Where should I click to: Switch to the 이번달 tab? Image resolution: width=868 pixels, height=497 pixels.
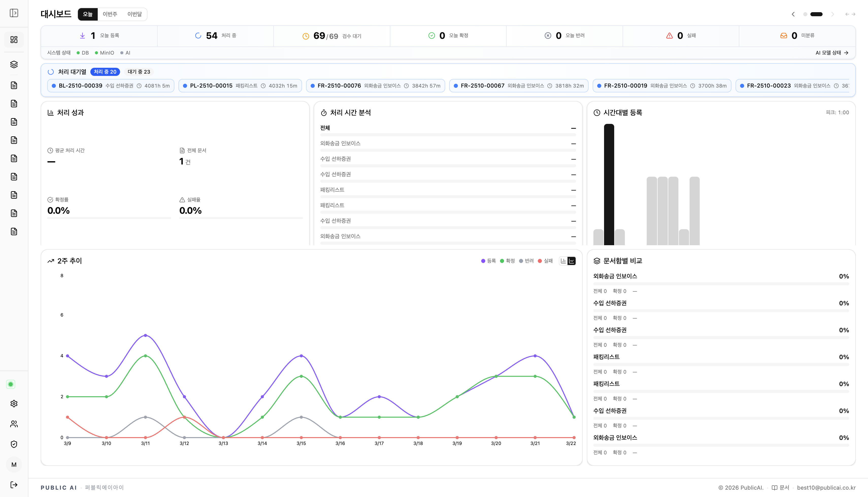point(135,14)
